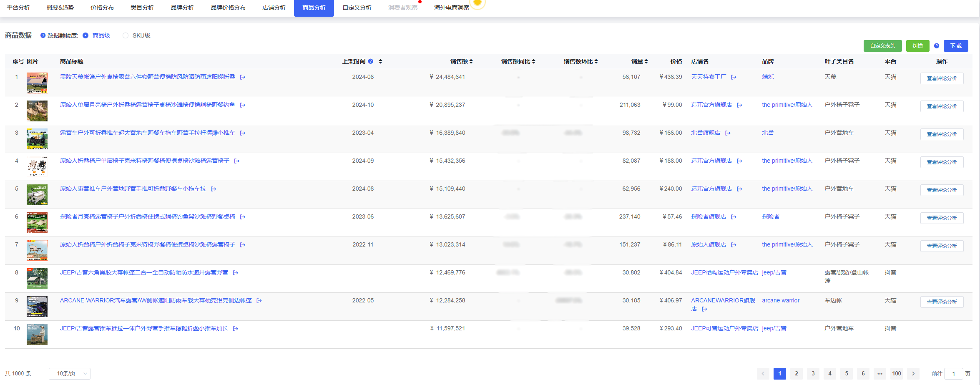Open external link icon for product row 3
980x385 pixels.
(243, 133)
